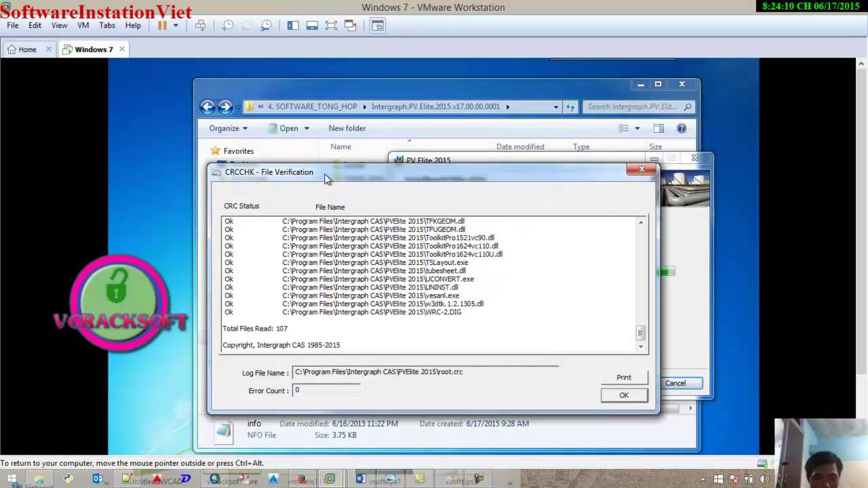This screenshot has width=868, height=488.
Task: Click the Intergraph.PV.Elite.2015 breadcrumb in address bar
Action: tap(436, 106)
